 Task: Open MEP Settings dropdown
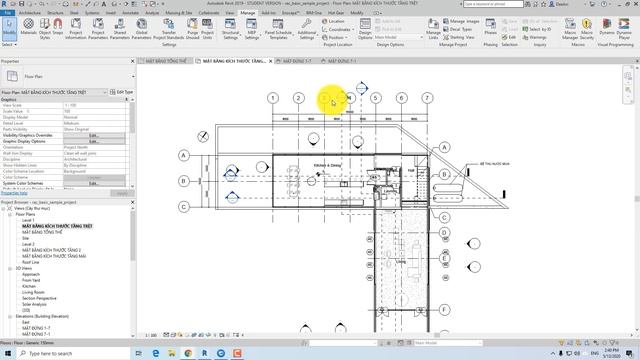pos(252,28)
